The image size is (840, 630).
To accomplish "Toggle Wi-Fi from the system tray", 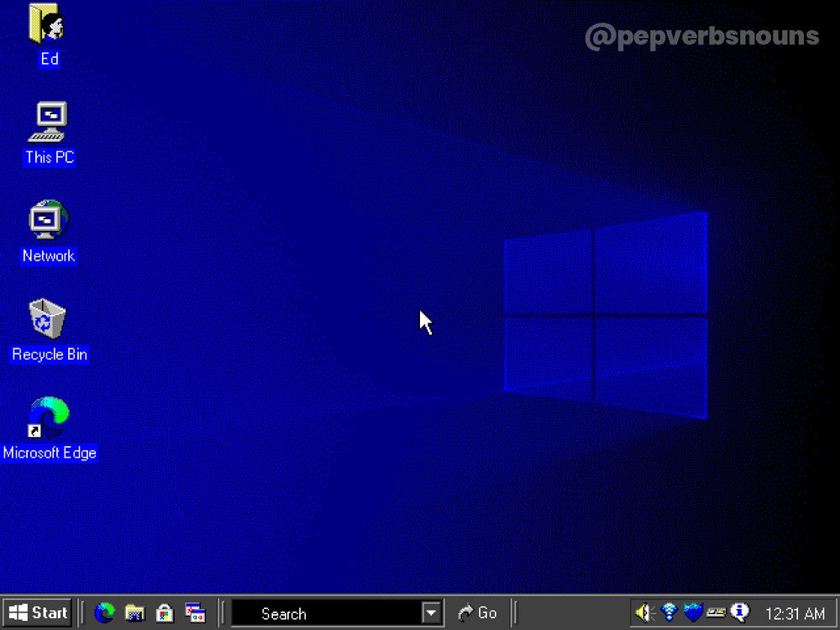I will pyautogui.click(x=667, y=612).
